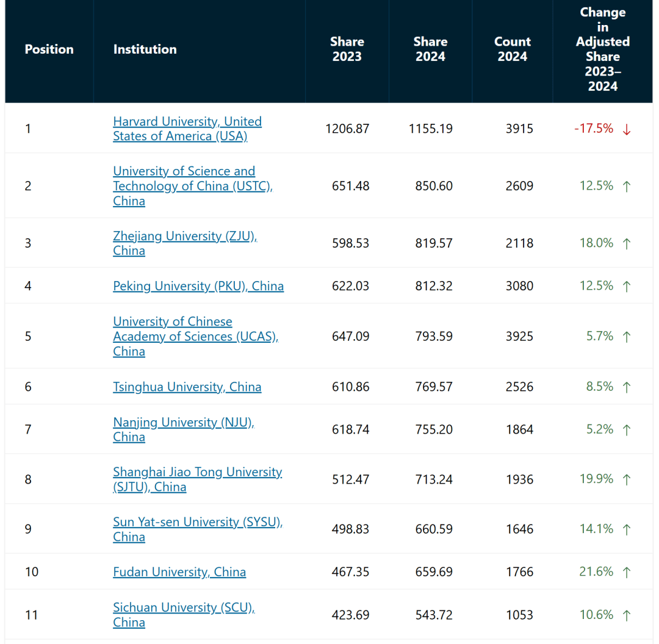Image resolution: width=659 pixels, height=644 pixels.
Task: Click the up arrow beside 14.1%
Action: tap(627, 530)
